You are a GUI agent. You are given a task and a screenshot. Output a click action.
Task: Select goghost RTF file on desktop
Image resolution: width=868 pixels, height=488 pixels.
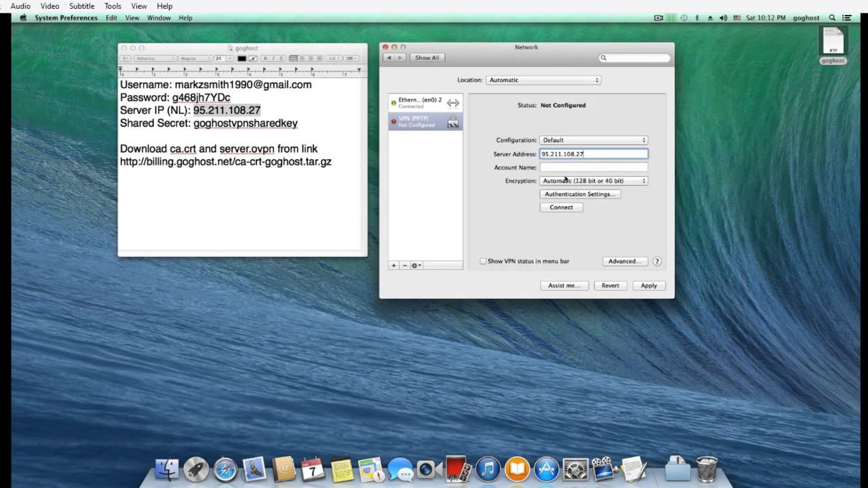[x=833, y=45]
